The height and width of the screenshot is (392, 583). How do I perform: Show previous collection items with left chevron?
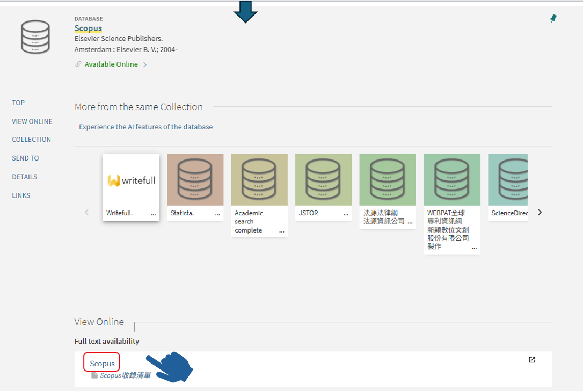click(86, 212)
